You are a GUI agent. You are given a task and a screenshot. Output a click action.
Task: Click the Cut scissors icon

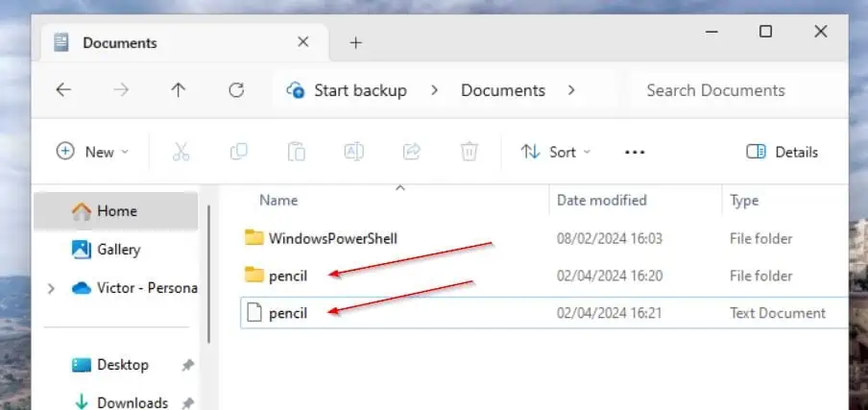(x=181, y=152)
